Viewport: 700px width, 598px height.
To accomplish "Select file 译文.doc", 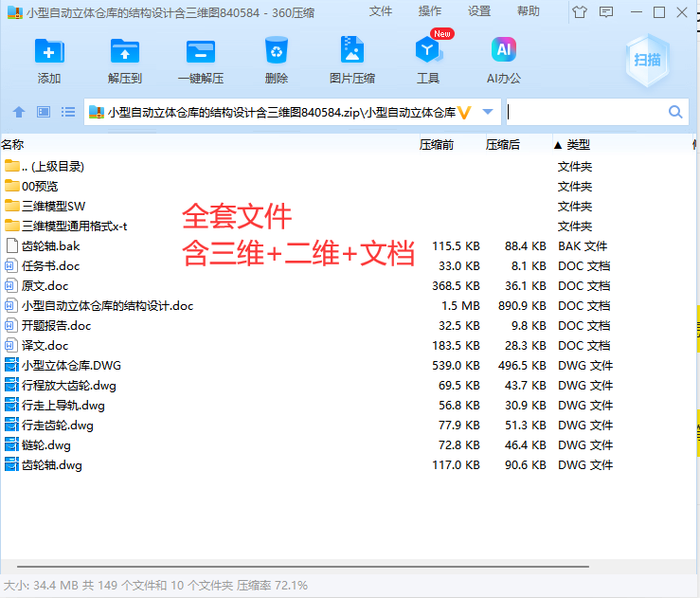I will (x=45, y=346).
